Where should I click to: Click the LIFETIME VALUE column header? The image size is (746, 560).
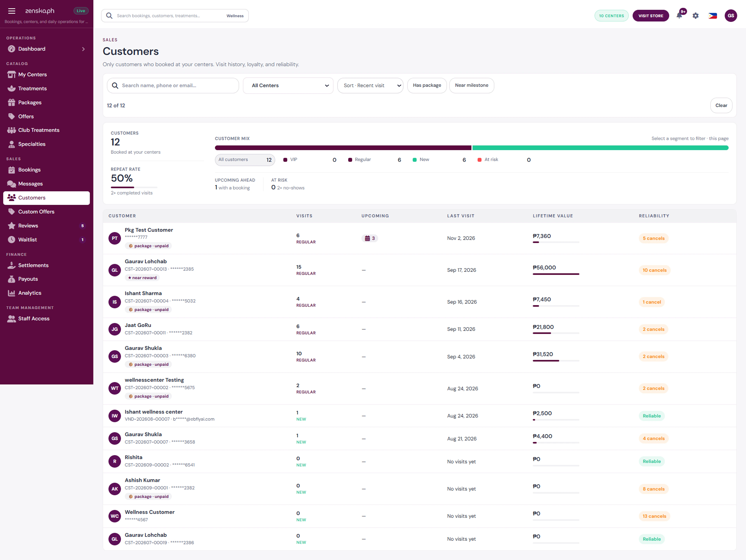click(x=553, y=216)
